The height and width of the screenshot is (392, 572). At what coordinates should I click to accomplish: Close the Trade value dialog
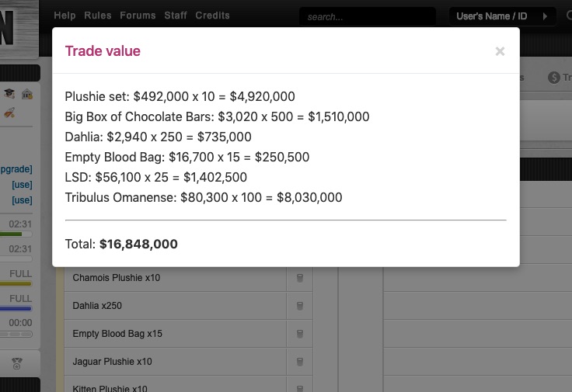point(500,51)
